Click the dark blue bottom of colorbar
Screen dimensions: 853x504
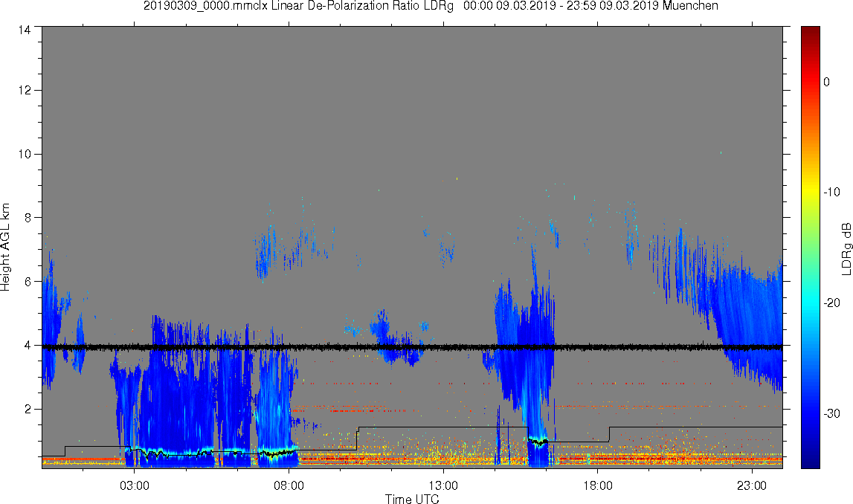tap(810, 462)
